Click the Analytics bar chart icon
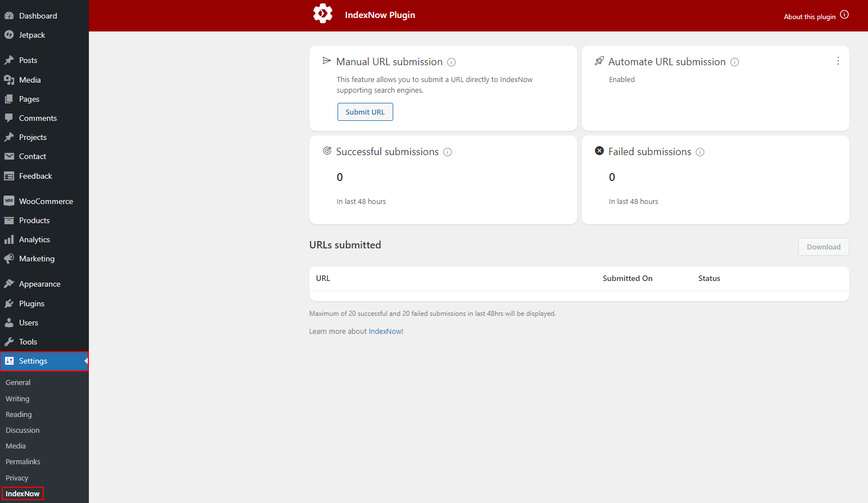Image resolution: width=868 pixels, height=503 pixels. tap(9, 239)
